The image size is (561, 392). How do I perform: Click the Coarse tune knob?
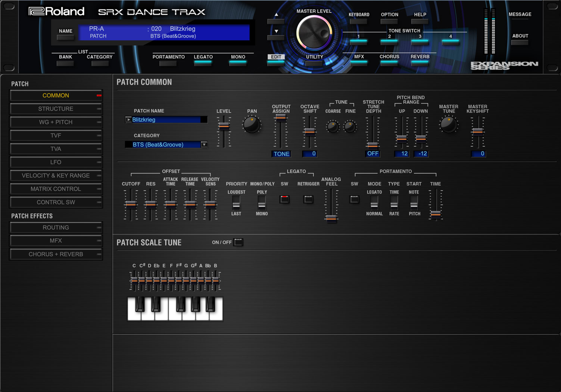click(x=333, y=127)
